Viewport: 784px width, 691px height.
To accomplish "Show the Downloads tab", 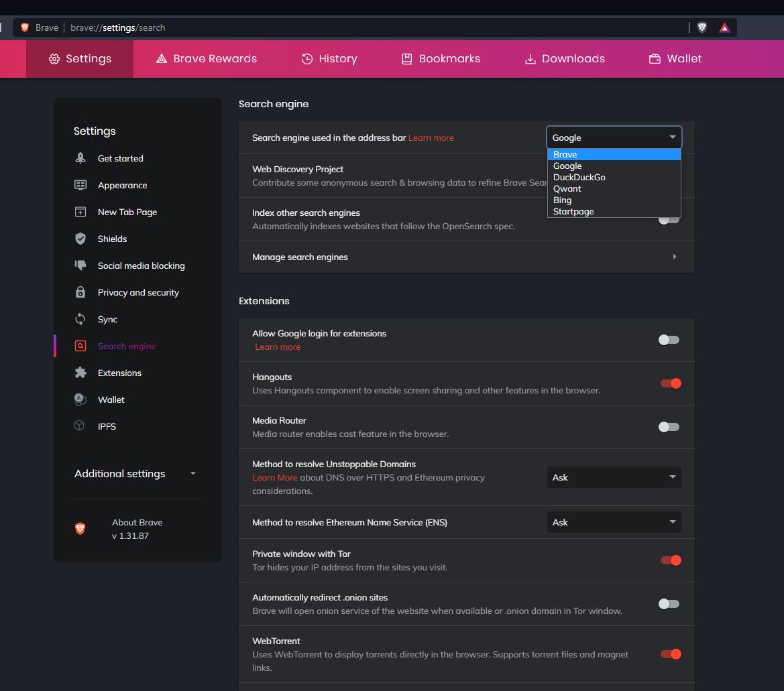I will pyautogui.click(x=565, y=59).
